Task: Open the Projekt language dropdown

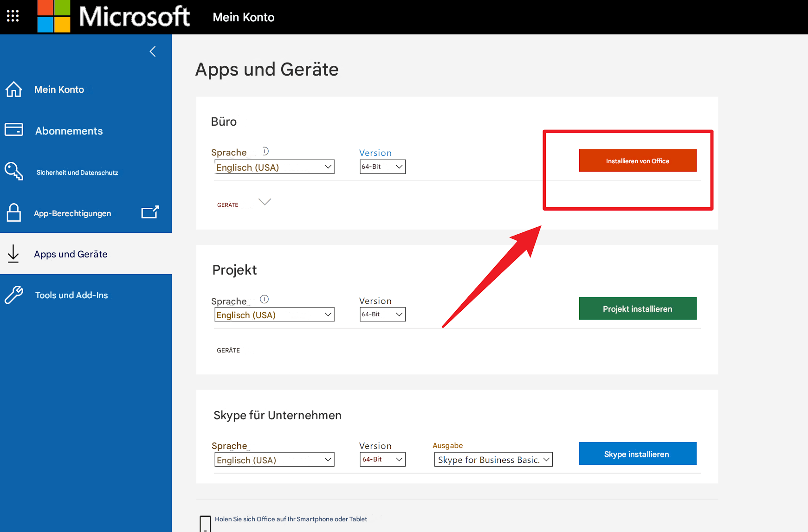Action: [x=274, y=314]
